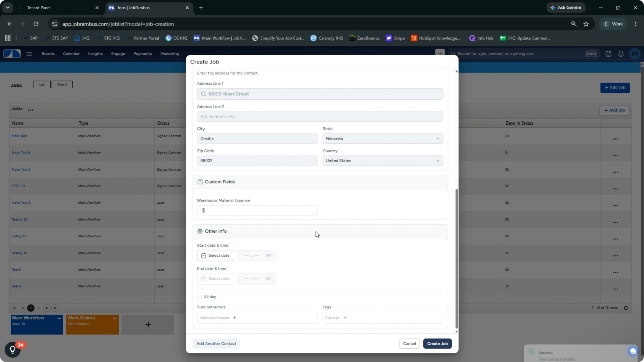Viewport: 644px width, 362px height.
Task: Switch to the Board view tab
Action: [62, 84]
